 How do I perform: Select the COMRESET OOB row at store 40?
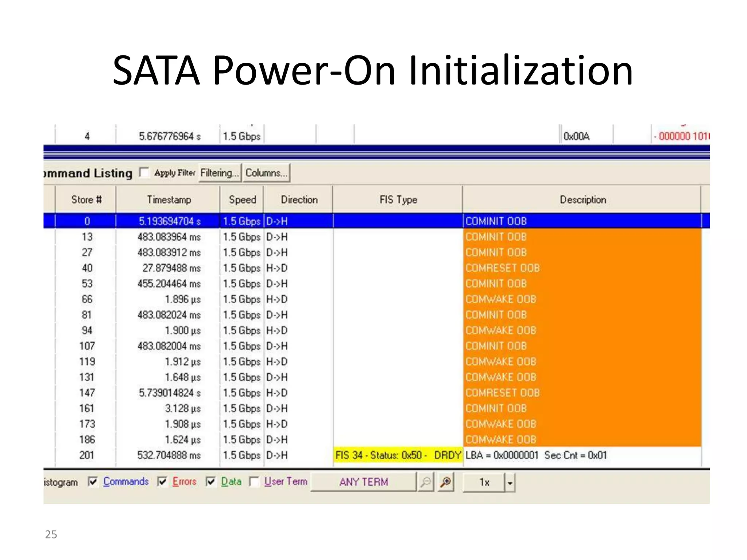(502, 268)
